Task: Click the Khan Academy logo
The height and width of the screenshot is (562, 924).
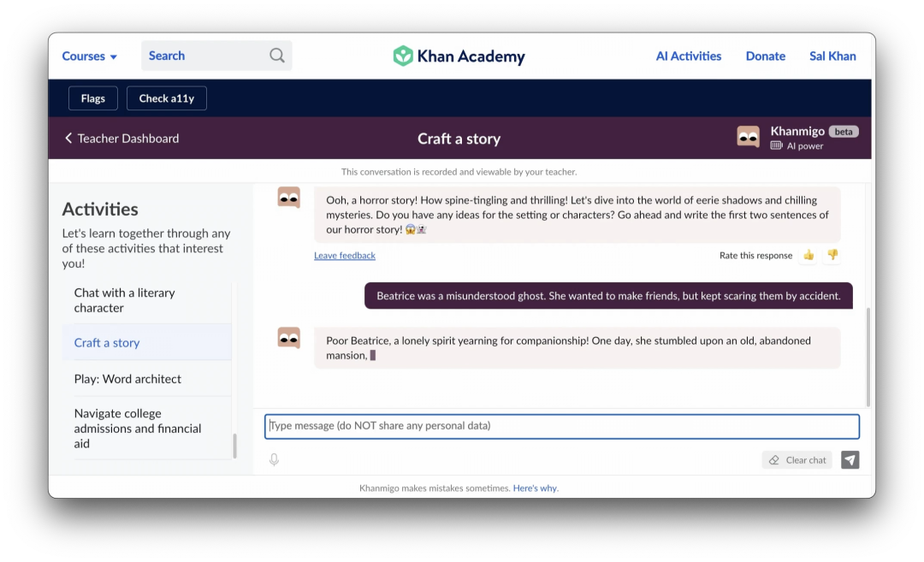Action: point(459,56)
